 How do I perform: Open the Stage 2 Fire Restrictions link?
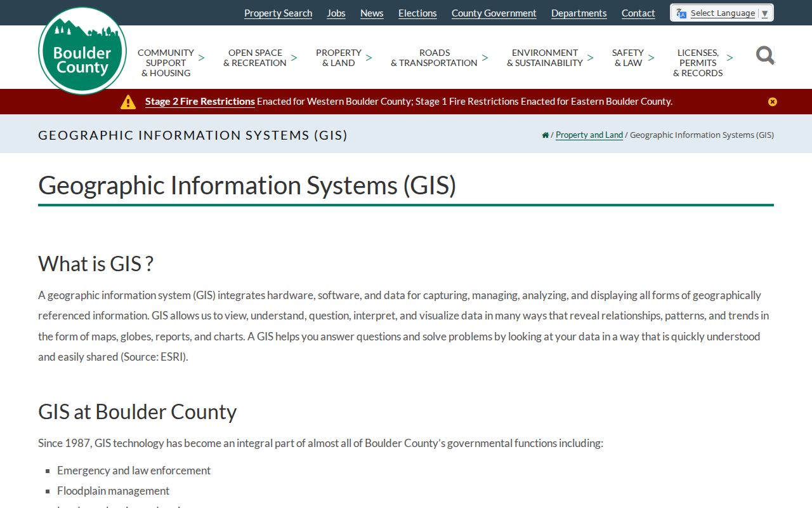200,102
